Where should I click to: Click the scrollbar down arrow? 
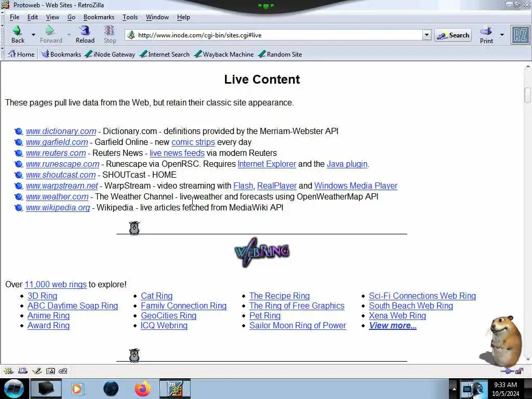527,360
